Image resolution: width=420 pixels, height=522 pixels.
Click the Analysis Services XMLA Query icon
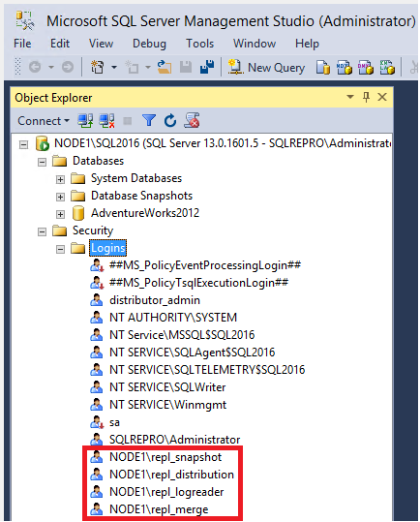click(387, 67)
